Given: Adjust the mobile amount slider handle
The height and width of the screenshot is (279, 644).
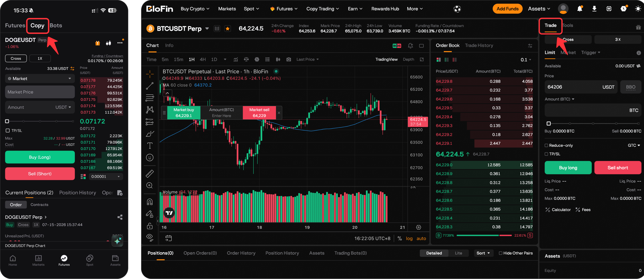Looking at the screenshot, I should click(x=7, y=122).
